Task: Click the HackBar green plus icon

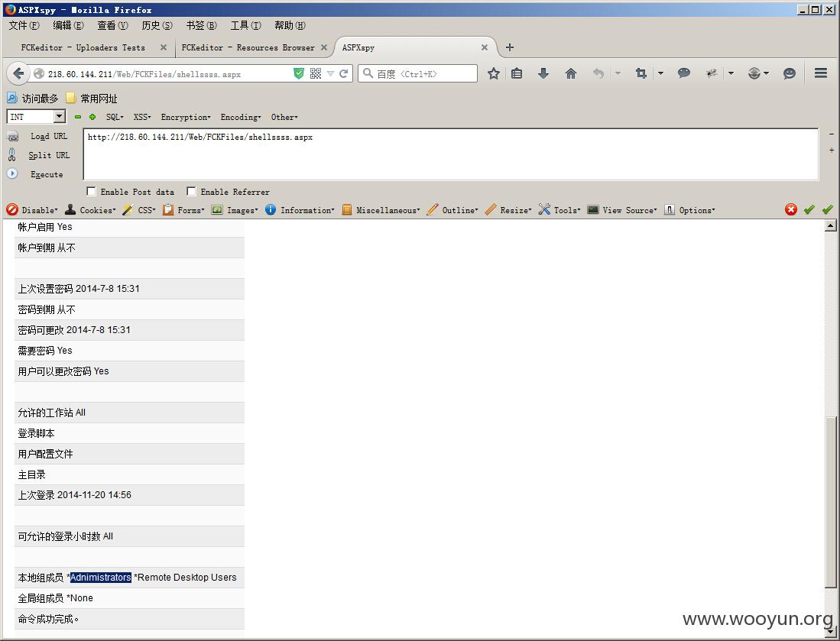Action: click(x=92, y=117)
